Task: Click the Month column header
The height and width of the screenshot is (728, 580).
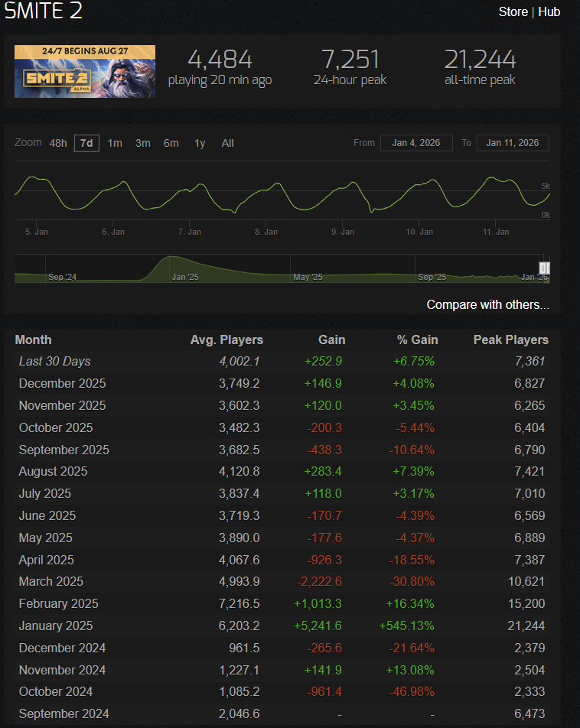Action: point(33,340)
